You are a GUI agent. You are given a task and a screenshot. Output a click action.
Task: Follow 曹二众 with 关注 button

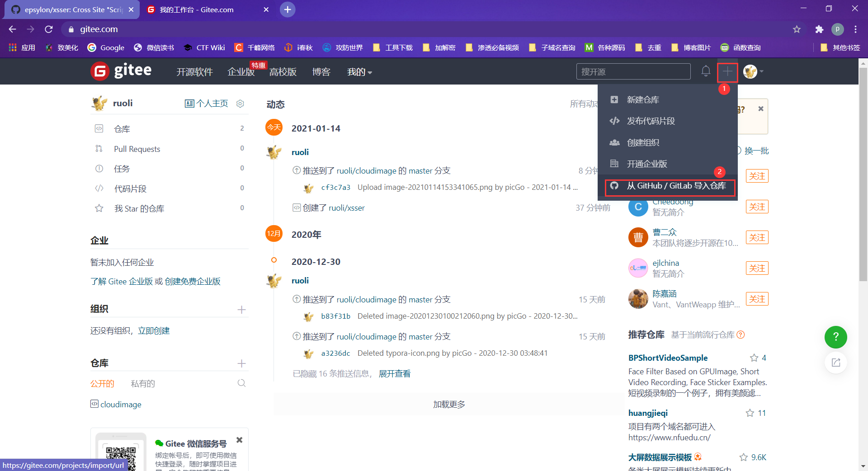click(x=757, y=238)
